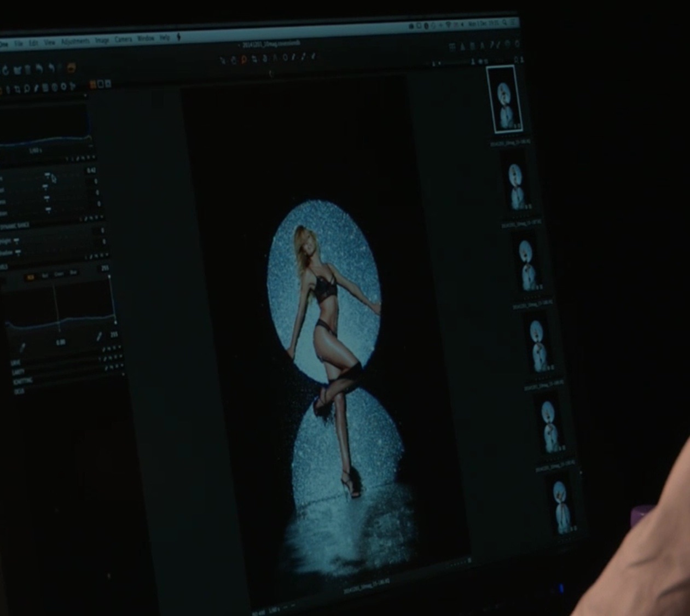Open the Adjustments menu
The image size is (690, 616).
point(76,41)
